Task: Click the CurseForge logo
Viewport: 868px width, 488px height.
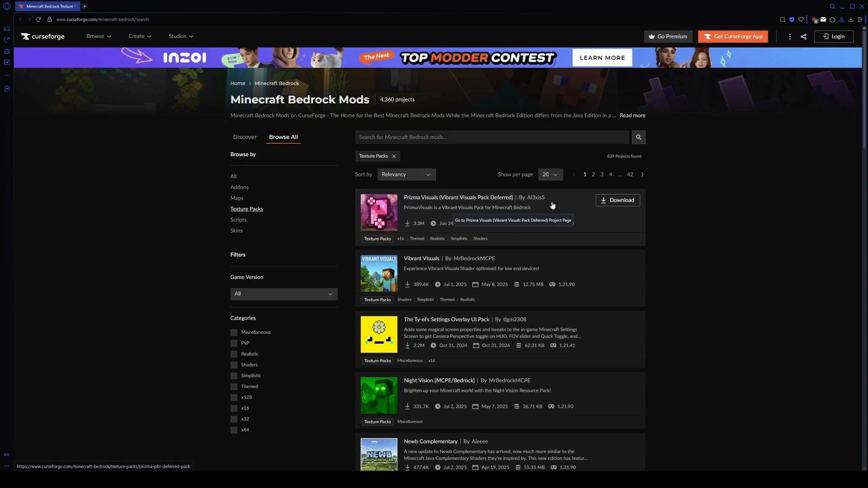Action: tap(43, 37)
